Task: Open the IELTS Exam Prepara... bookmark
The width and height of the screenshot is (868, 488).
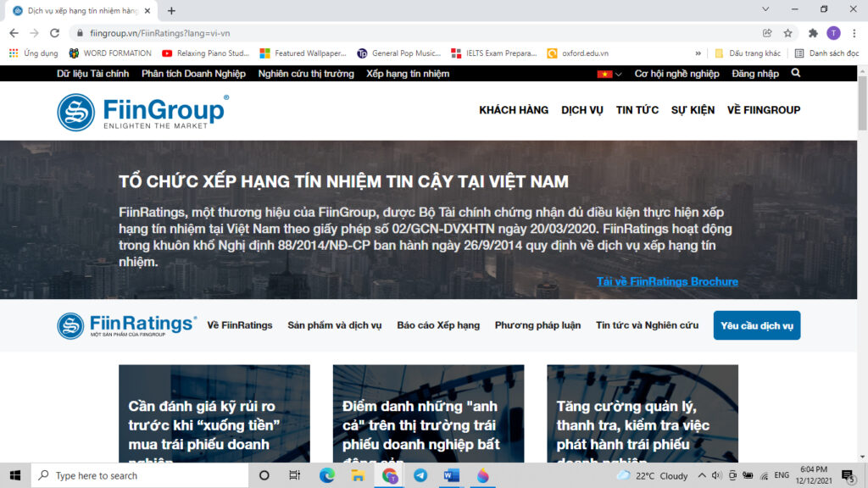Action: (494, 53)
